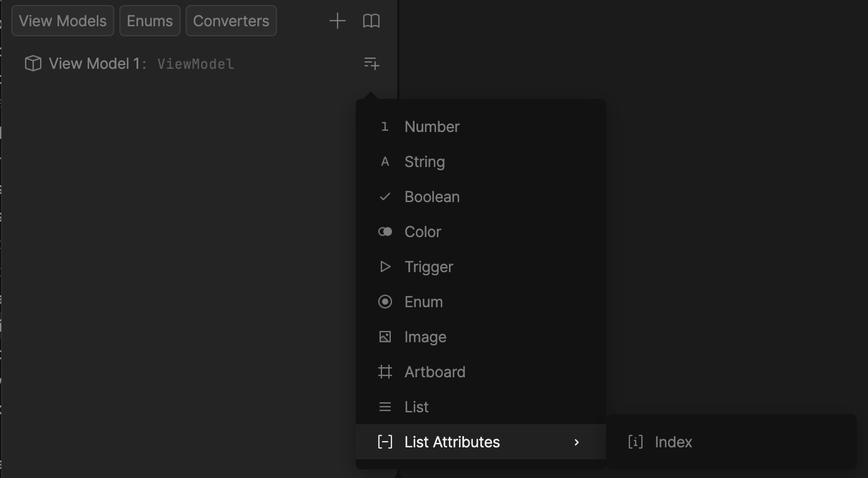Click the Image property icon
This screenshot has width=868, height=478.
[385, 337]
